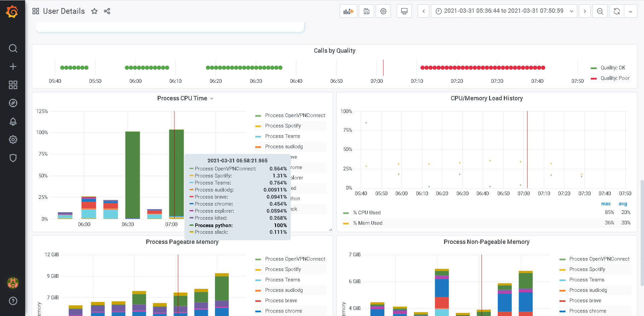644x316 pixels.
Task: Open Alerting bell in sidebar
Action: 13,121
